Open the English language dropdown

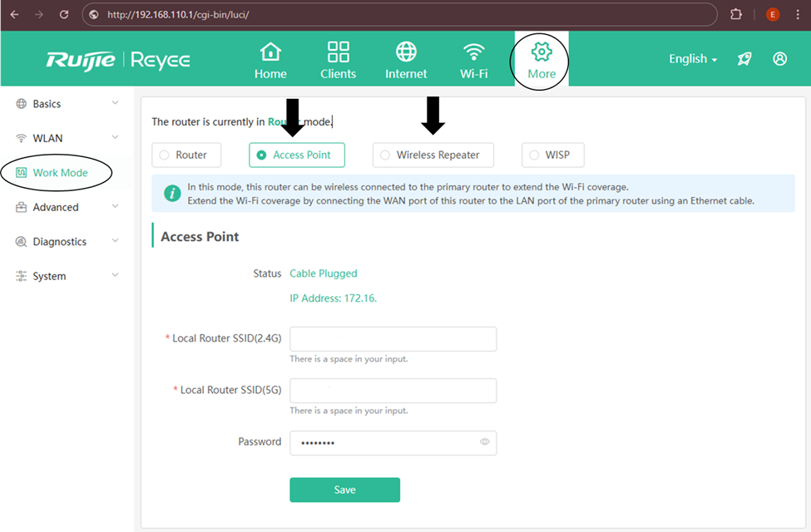click(x=693, y=59)
